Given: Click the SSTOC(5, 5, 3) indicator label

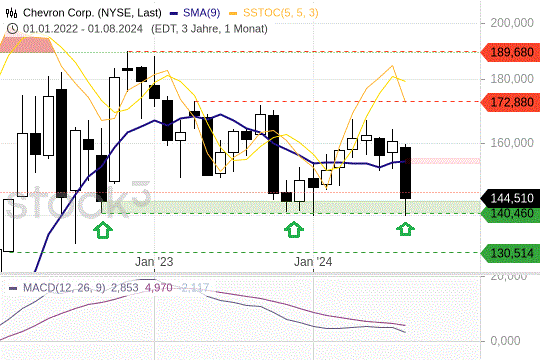Looking at the screenshot, I should 280,13.
